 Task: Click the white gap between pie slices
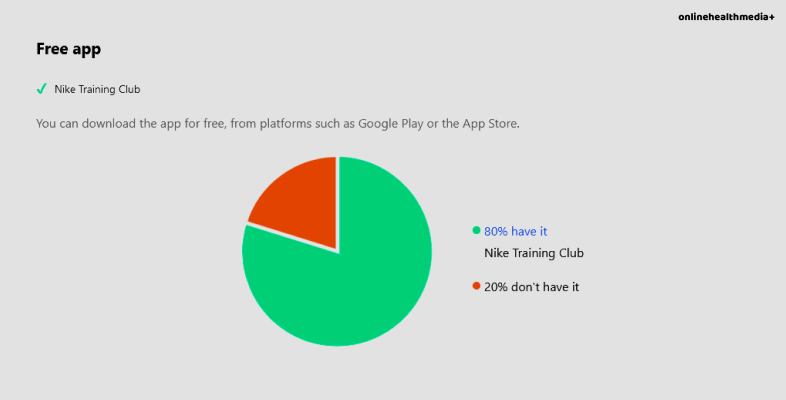(338, 200)
